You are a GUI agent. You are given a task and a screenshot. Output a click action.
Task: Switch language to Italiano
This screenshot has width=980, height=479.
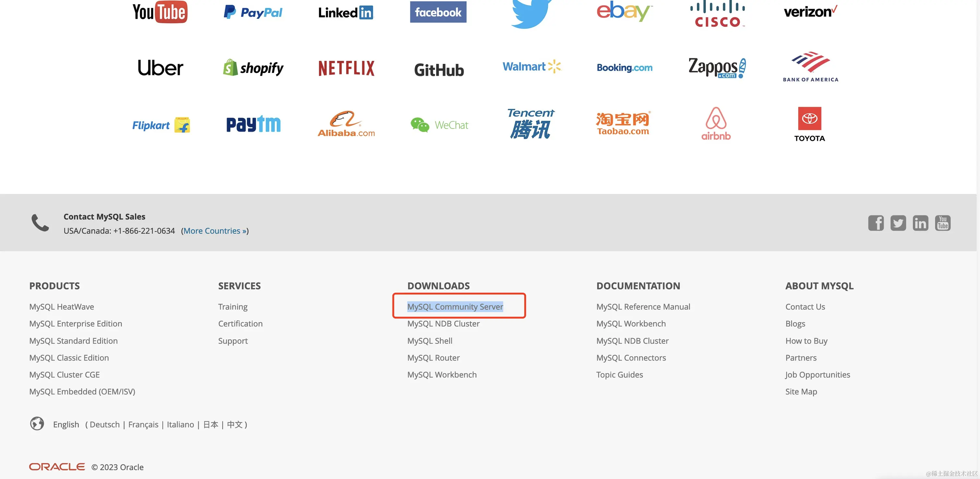pyautogui.click(x=180, y=424)
